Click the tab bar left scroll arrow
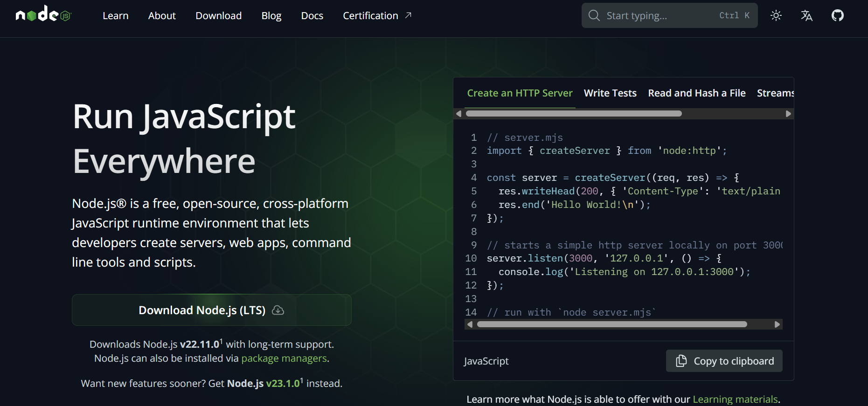 [x=458, y=114]
